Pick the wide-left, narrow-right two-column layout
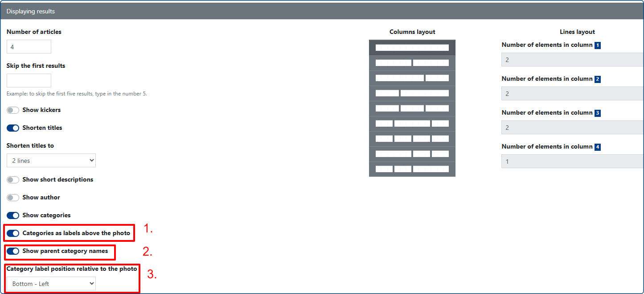Image resolution: width=644 pixels, height=294 pixels. (x=412, y=78)
